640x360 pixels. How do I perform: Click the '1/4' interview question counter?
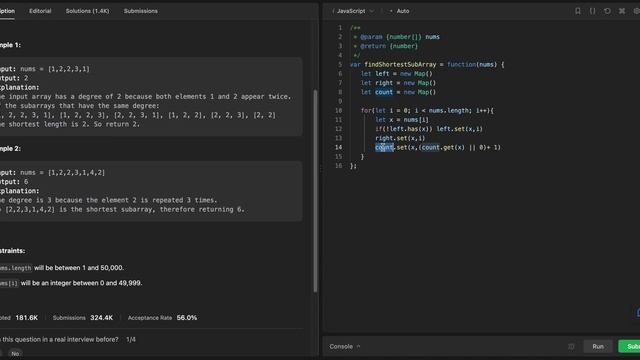tap(131, 339)
